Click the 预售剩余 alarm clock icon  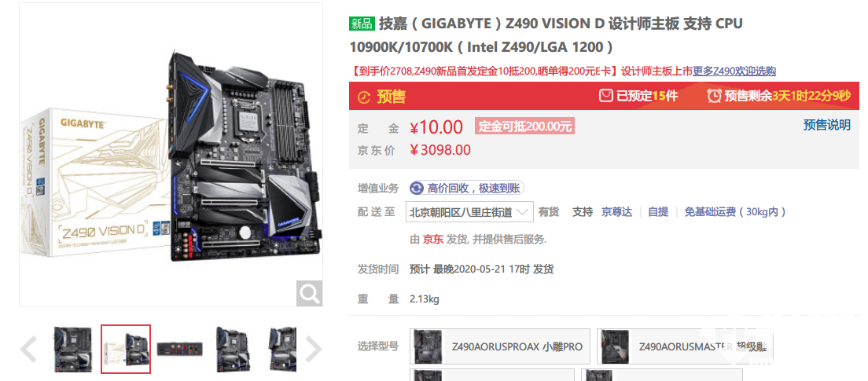click(x=714, y=96)
